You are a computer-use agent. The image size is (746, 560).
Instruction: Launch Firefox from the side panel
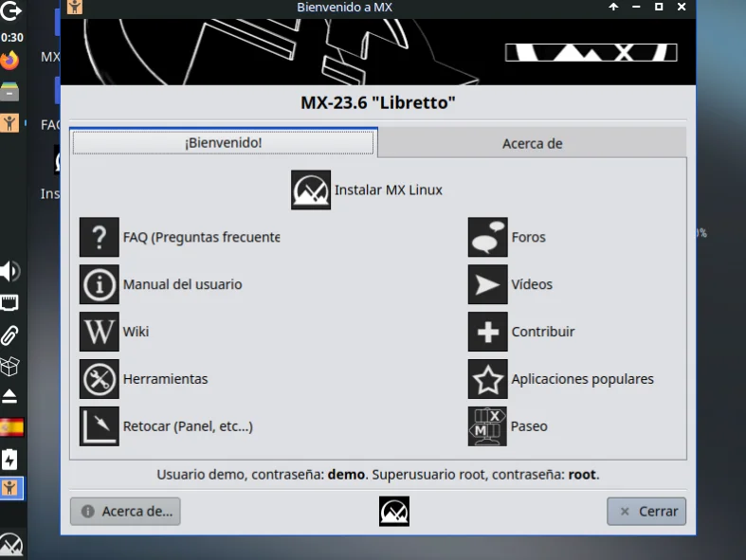10,62
